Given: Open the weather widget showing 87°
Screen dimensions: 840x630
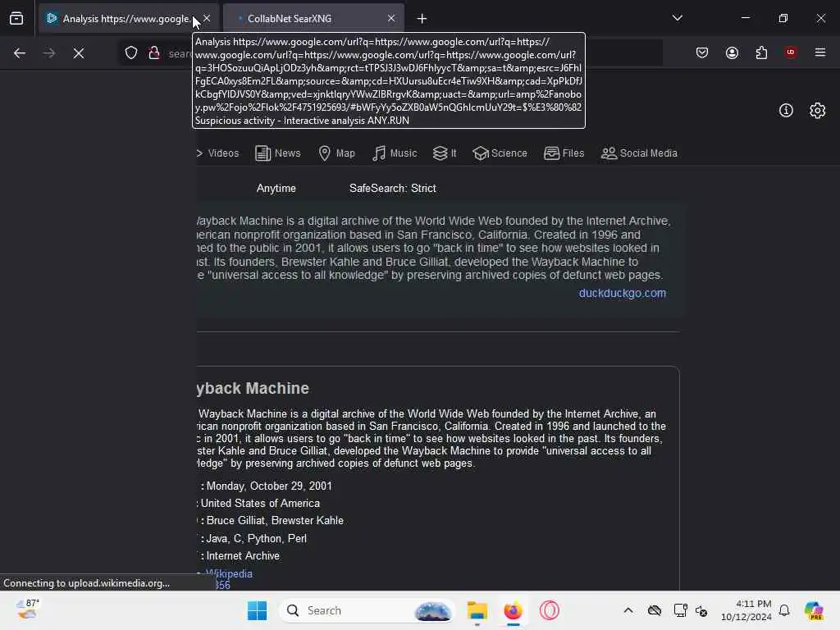Looking at the screenshot, I should pos(27,610).
